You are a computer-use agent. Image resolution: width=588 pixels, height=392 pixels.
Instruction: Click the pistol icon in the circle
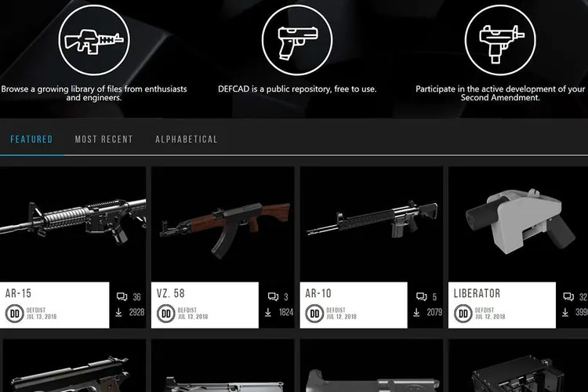coord(297,40)
